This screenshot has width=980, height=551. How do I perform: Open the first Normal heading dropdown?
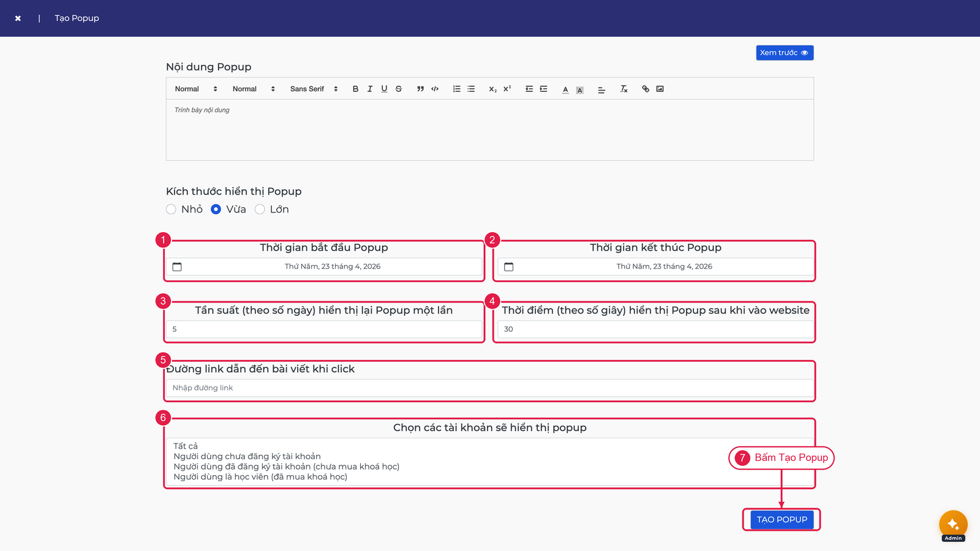pos(196,89)
